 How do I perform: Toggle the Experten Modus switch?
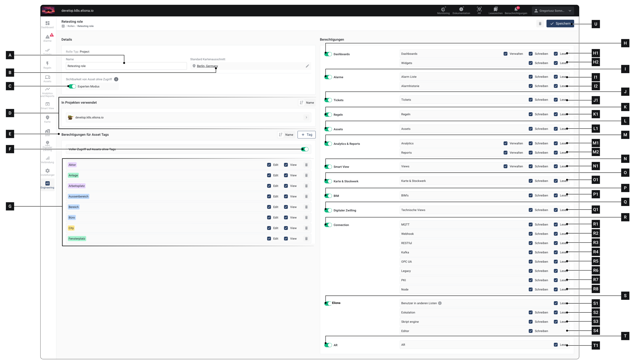coord(72,87)
